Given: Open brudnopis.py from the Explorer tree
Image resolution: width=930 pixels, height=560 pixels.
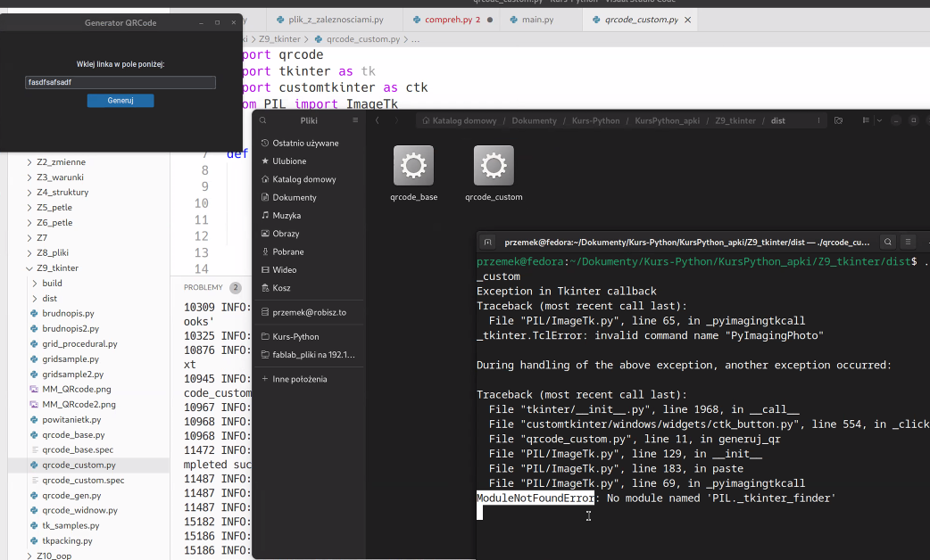Looking at the screenshot, I should point(68,314).
